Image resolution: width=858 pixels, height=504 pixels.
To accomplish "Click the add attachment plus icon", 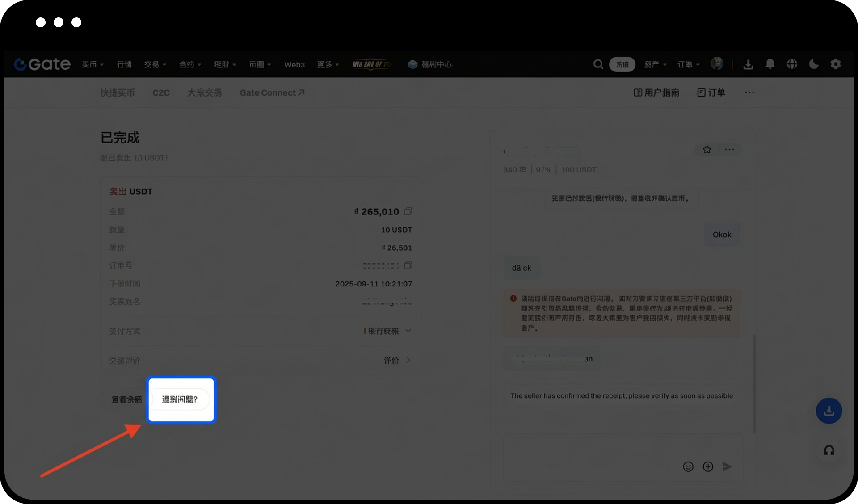I will point(708,467).
